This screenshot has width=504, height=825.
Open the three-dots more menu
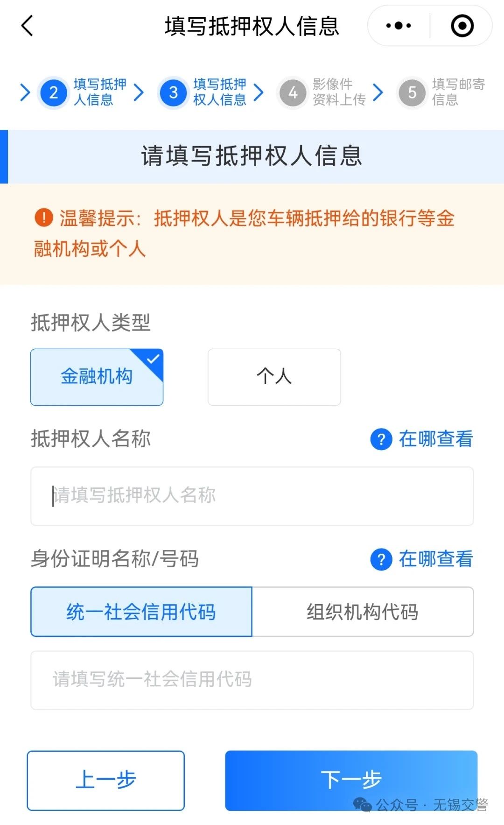[399, 26]
